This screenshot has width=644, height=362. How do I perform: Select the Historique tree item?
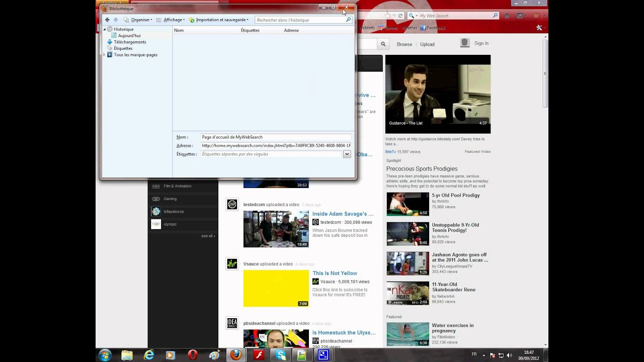coord(123,29)
